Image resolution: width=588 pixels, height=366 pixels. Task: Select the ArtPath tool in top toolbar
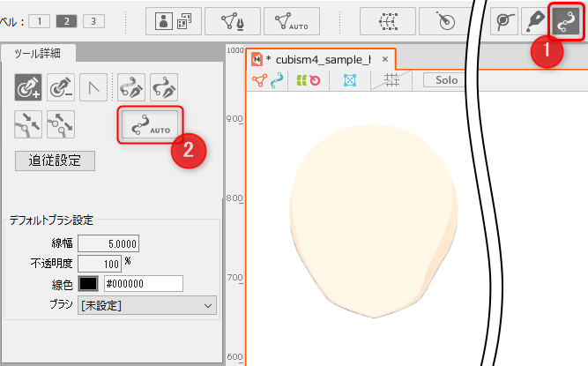(564, 20)
